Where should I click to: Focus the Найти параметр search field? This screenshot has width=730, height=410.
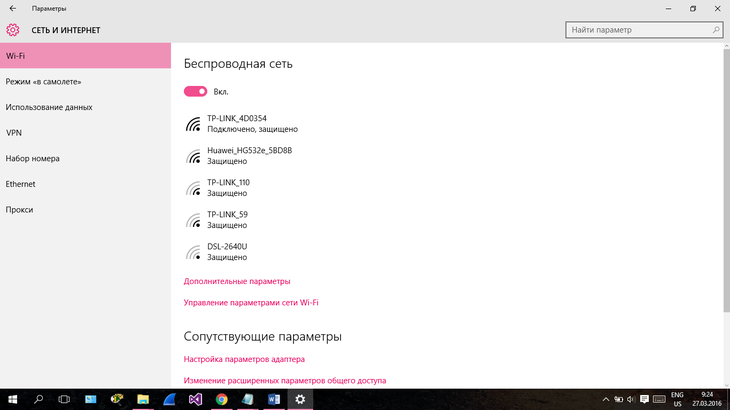(644, 30)
